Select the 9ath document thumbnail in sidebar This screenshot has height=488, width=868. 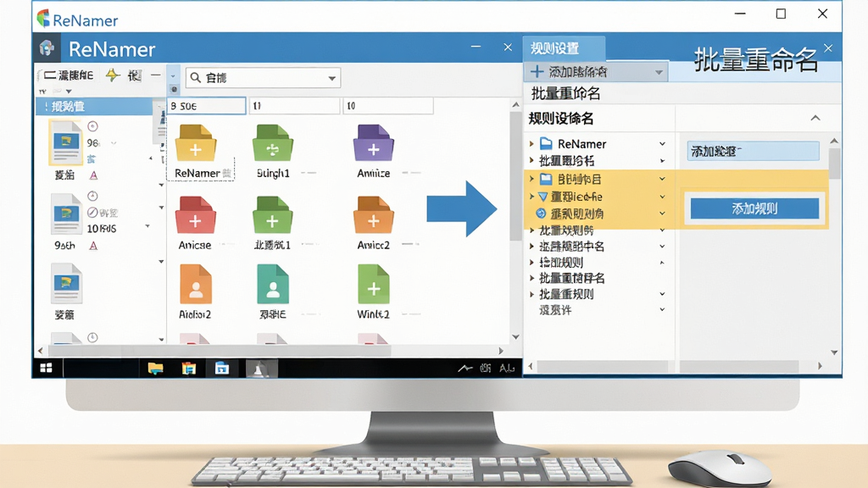click(66, 213)
